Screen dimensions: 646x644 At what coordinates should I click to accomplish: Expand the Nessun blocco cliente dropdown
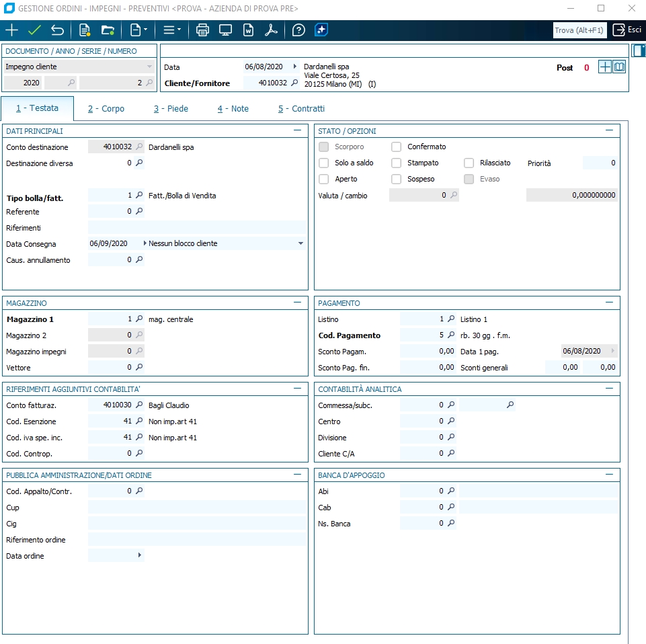[x=300, y=243]
